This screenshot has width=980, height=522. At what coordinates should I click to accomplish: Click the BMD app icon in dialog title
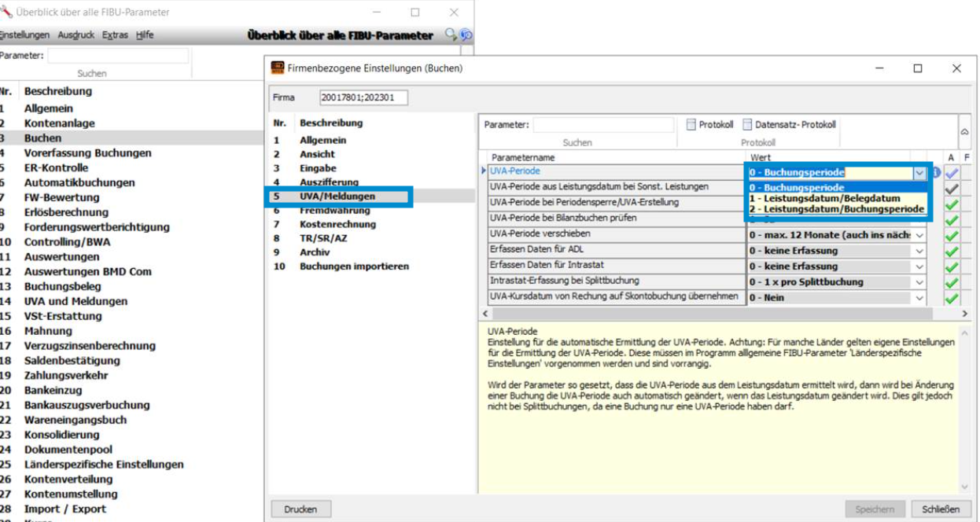278,68
